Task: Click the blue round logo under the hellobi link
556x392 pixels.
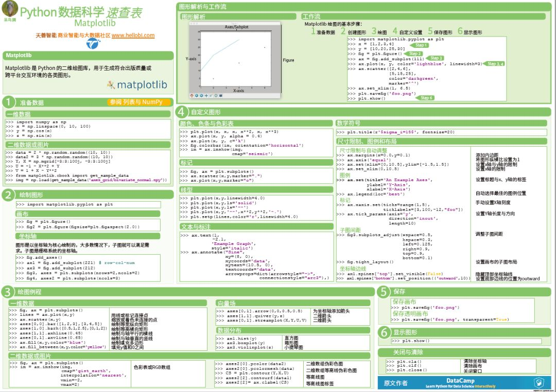Action: [93, 44]
